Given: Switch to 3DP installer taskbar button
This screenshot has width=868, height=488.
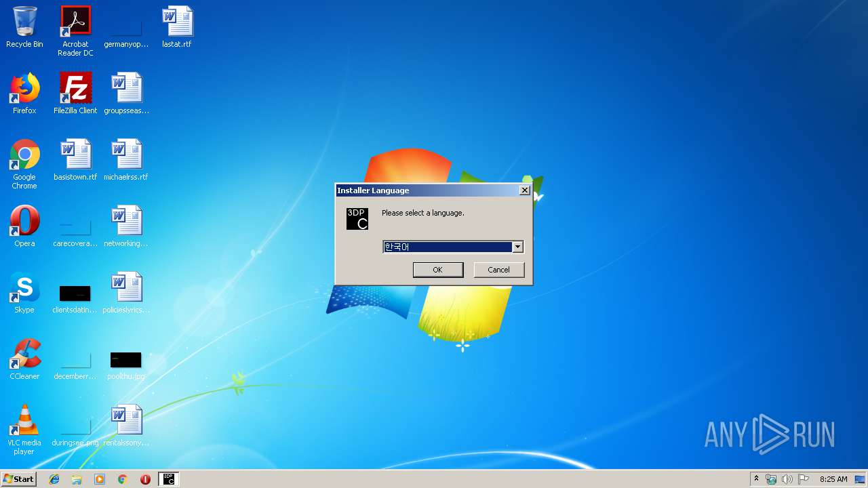Looking at the screenshot, I should tap(168, 479).
